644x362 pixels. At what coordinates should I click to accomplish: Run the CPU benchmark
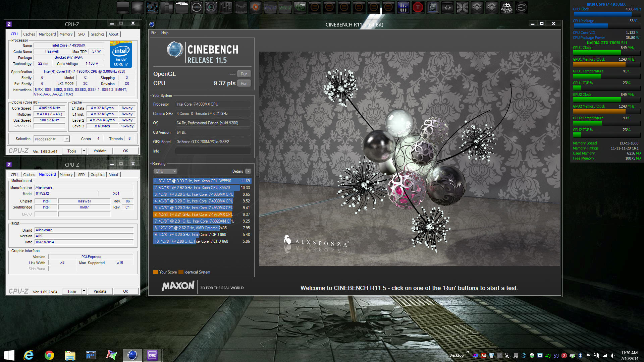[x=244, y=83]
